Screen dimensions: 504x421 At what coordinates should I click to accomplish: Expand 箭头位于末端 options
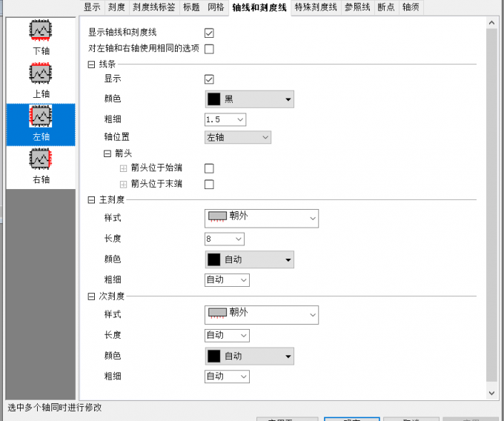pyautogui.click(x=123, y=184)
